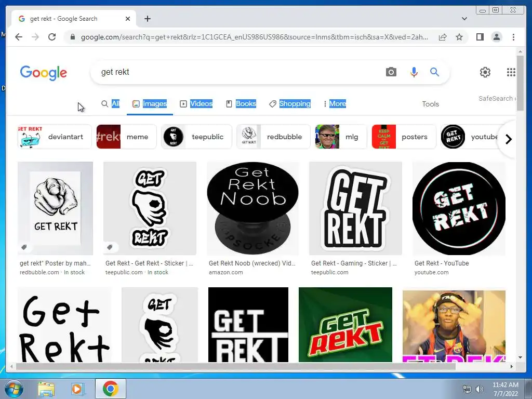
Task: Click the blue search magnifier icon
Action: (x=435, y=72)
